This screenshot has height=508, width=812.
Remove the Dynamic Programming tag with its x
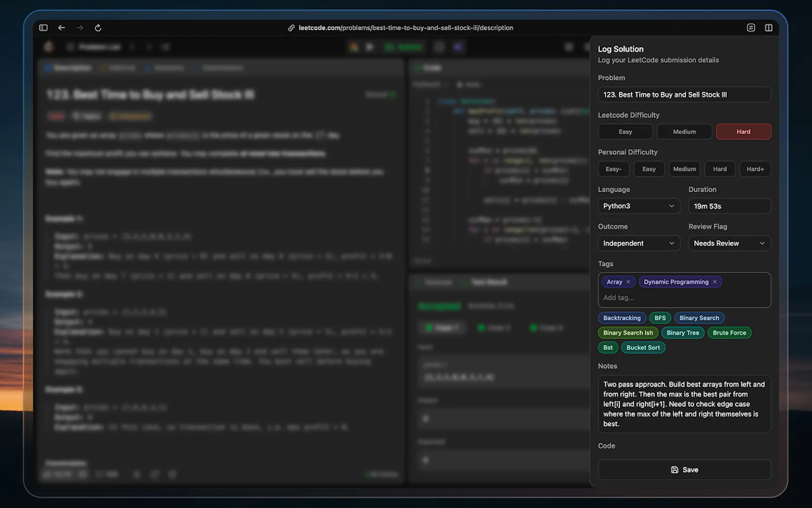715,282
